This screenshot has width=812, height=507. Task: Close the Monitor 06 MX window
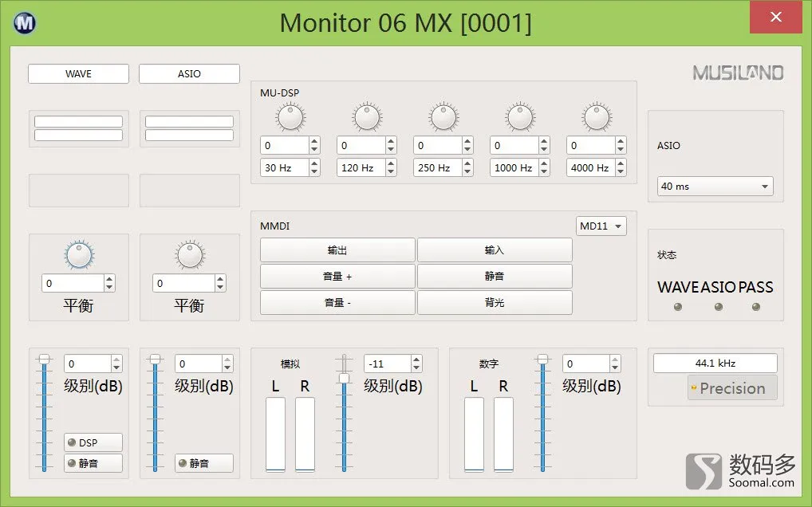[776, 17]
